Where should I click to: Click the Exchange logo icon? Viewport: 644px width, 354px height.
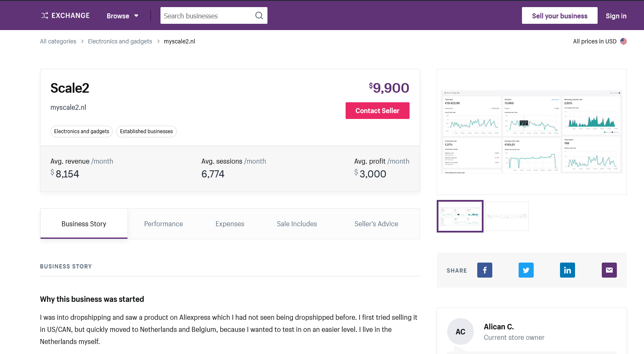coord(45,15)
